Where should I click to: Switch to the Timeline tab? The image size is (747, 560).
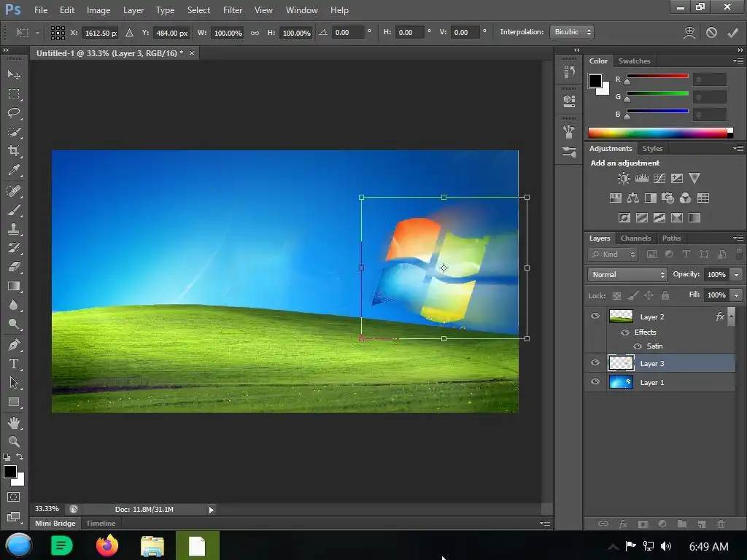(x=101, y=524)
